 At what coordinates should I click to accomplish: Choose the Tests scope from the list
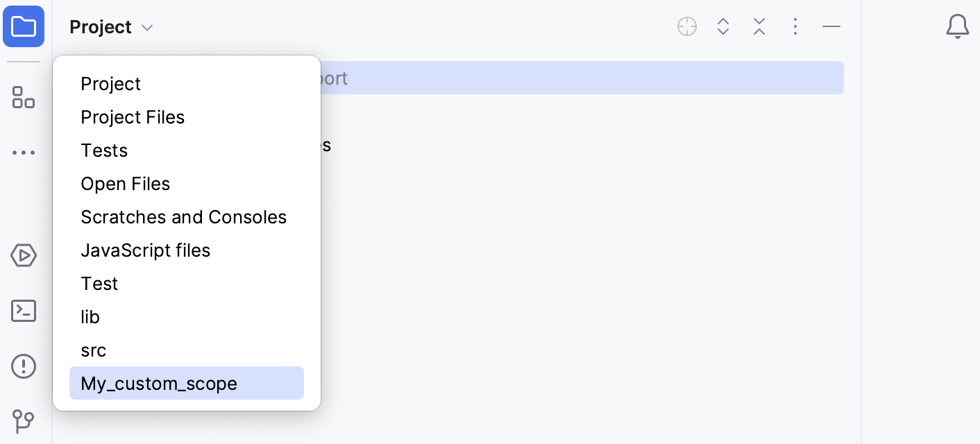pos(104,150)
